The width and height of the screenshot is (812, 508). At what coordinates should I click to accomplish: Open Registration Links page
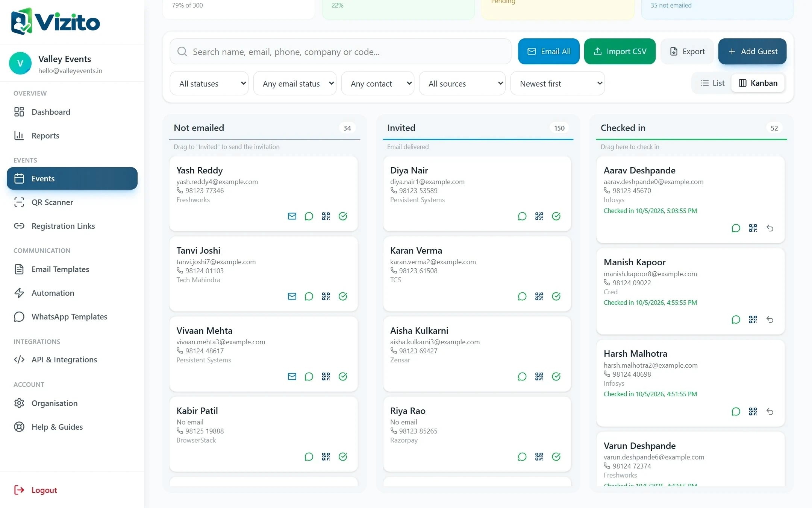click(x=72, y=226)
